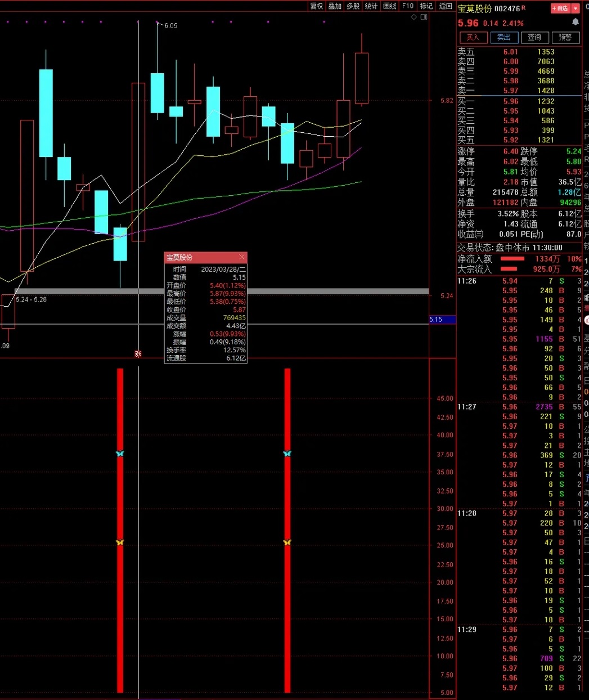Viewport: 589px width, 700px height.
Task: Click the cyan butterfly marker on the left red bar
Action: point(120,453)
